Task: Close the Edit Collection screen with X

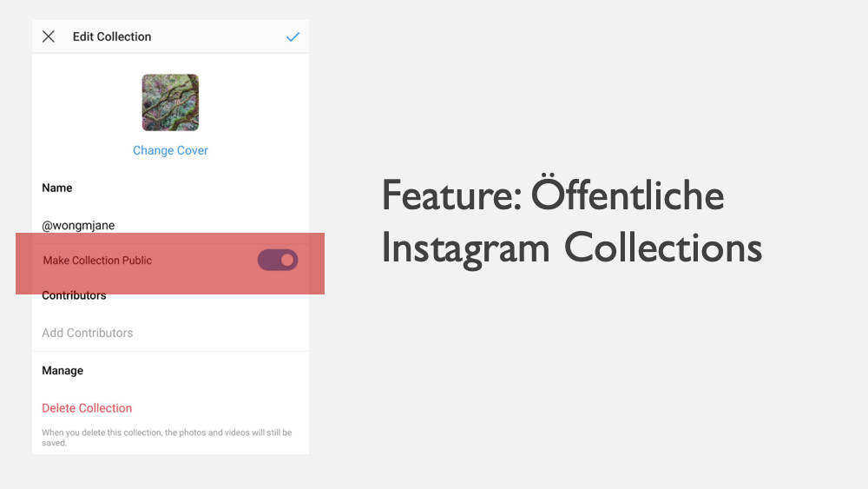Action: (x=49, y=36)
